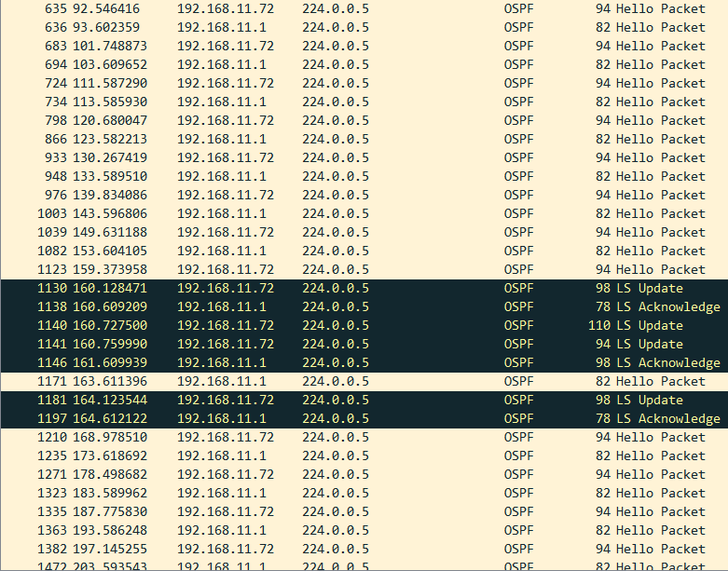
Task: Click destination 224.0.0.5 in packet 1171
Action: [x=336, y=381]
